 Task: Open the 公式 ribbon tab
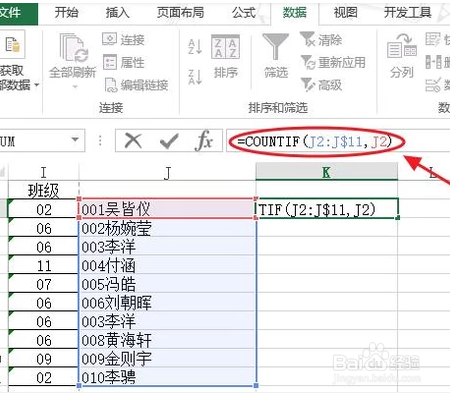coord(244,13)
